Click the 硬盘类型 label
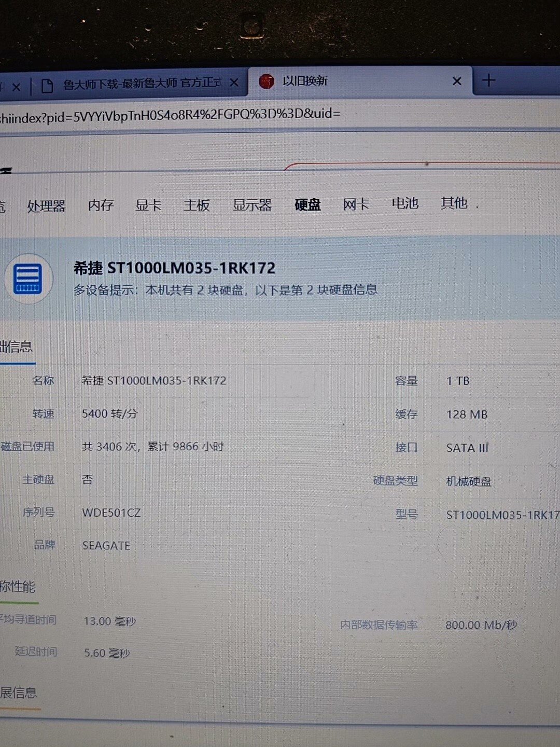Viewport: 560px width, 747px height. 395,481
